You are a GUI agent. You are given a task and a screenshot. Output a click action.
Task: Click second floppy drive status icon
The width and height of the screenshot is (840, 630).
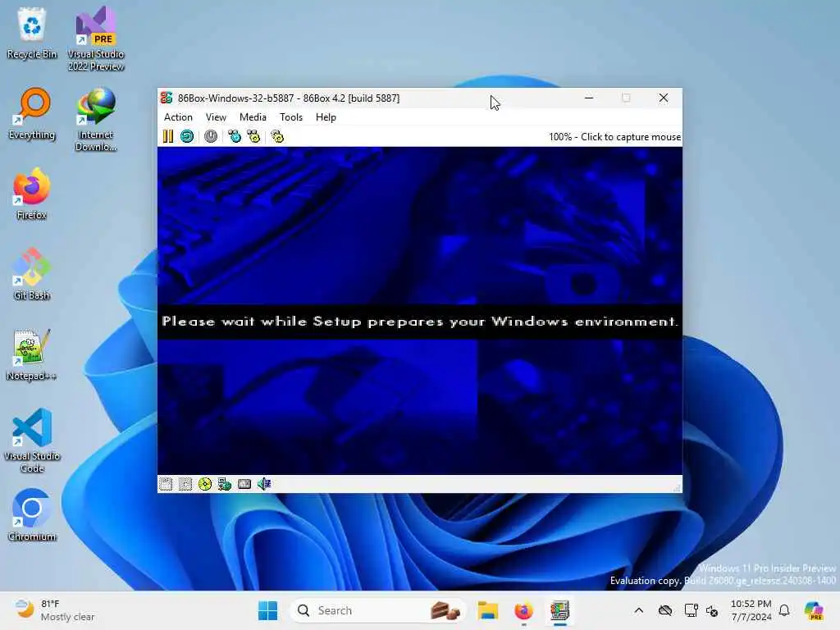pos(185,484)
